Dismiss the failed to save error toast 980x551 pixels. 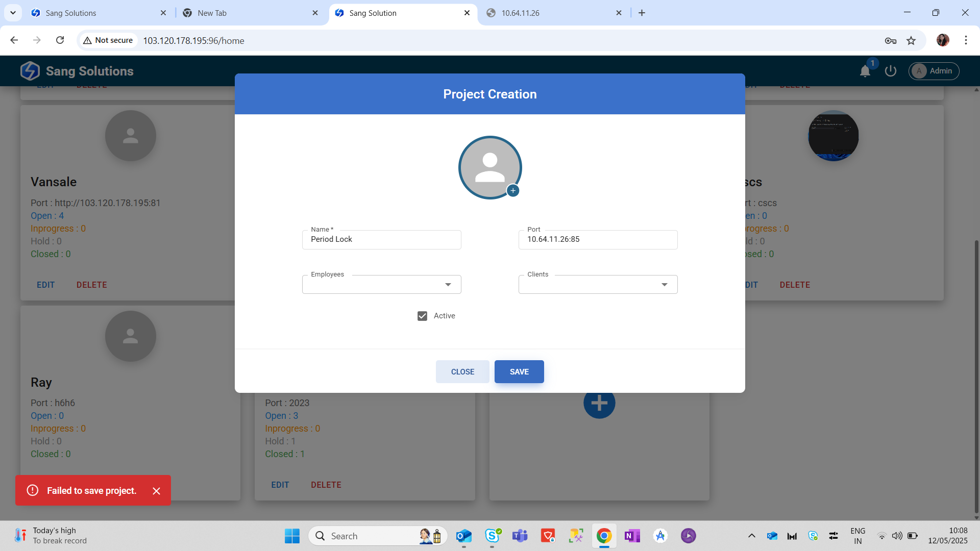156,491
